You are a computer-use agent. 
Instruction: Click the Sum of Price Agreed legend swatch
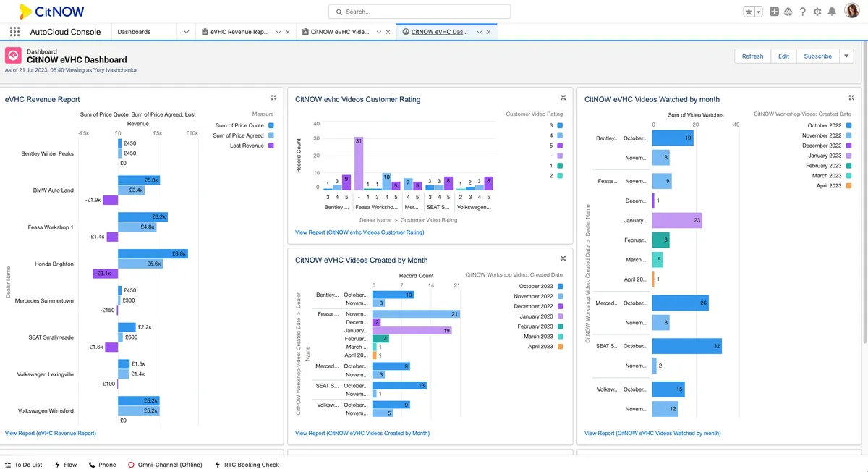tap(271, 135)
